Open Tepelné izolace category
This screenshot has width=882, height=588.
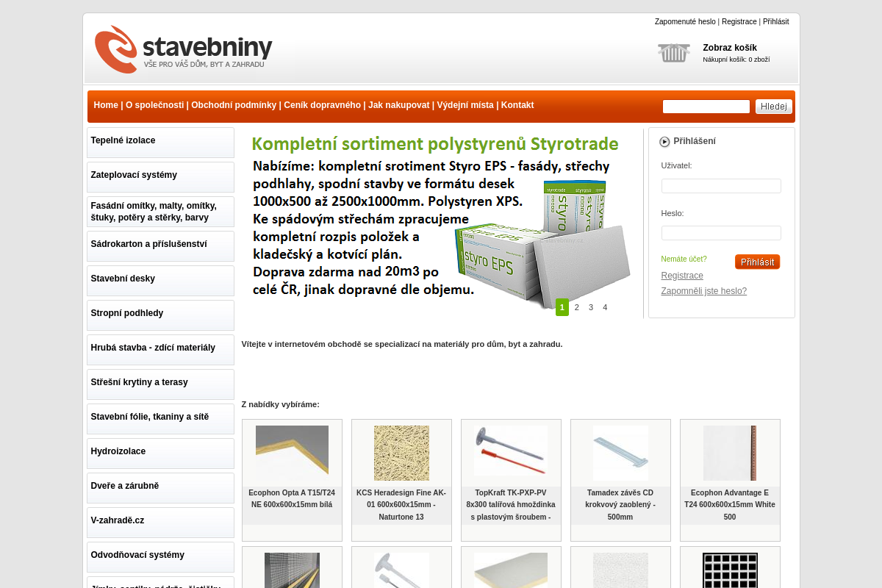[x=160, y=143]
